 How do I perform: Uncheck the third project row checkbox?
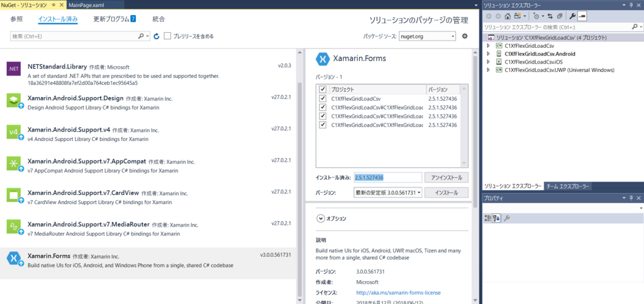323,116
